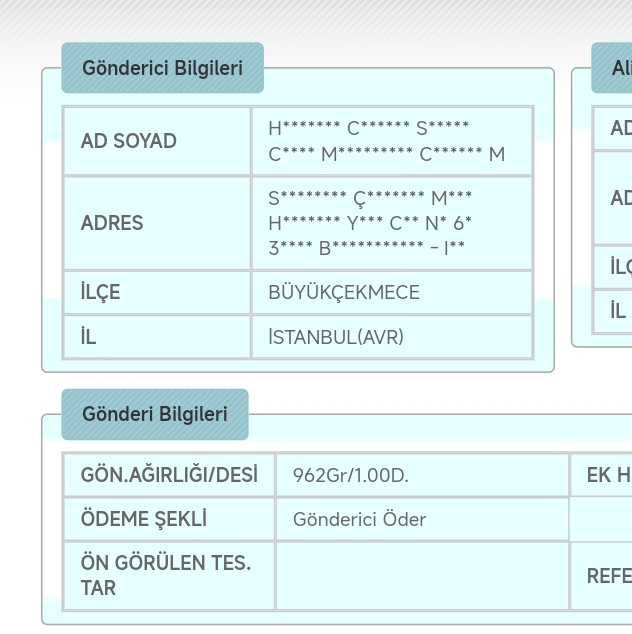Select the İLÇE label in sender table
The width and height of the screenshot is (632, 634).
tap(100, 292)
